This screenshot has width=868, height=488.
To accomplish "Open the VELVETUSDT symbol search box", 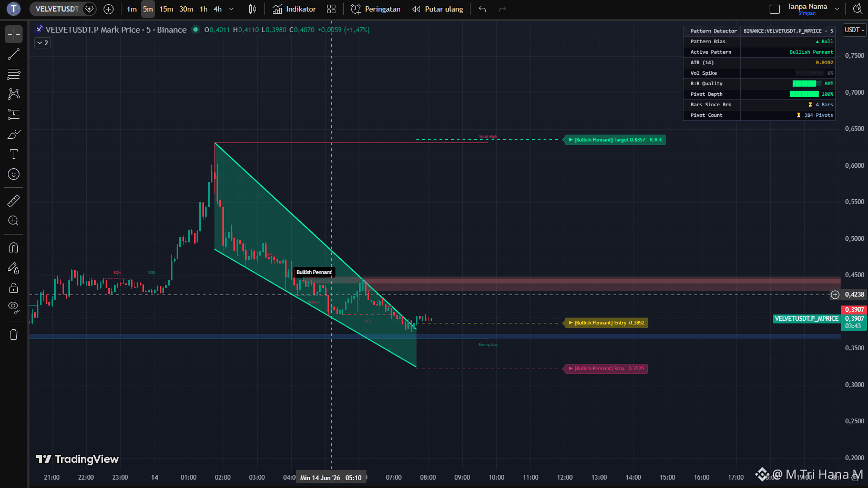I will [x=57, y=9].
